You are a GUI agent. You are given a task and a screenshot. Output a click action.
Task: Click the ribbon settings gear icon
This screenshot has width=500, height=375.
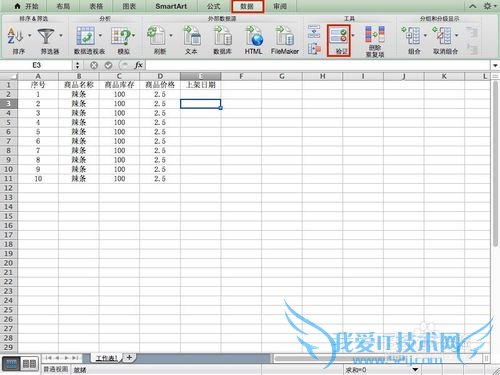[487, 6]
